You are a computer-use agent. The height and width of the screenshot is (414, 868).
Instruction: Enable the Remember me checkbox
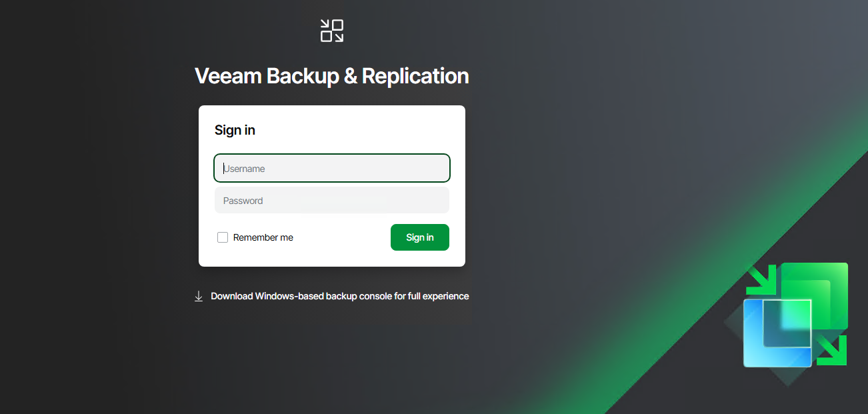tap(223, 237)
